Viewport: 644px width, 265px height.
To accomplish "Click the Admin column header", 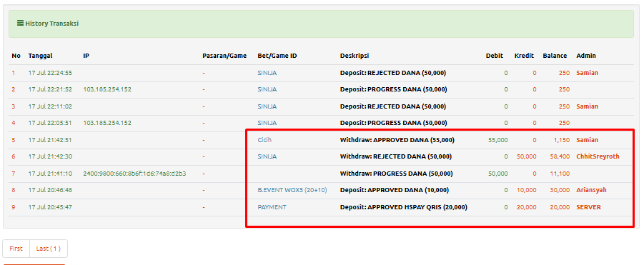I will 586,56.
